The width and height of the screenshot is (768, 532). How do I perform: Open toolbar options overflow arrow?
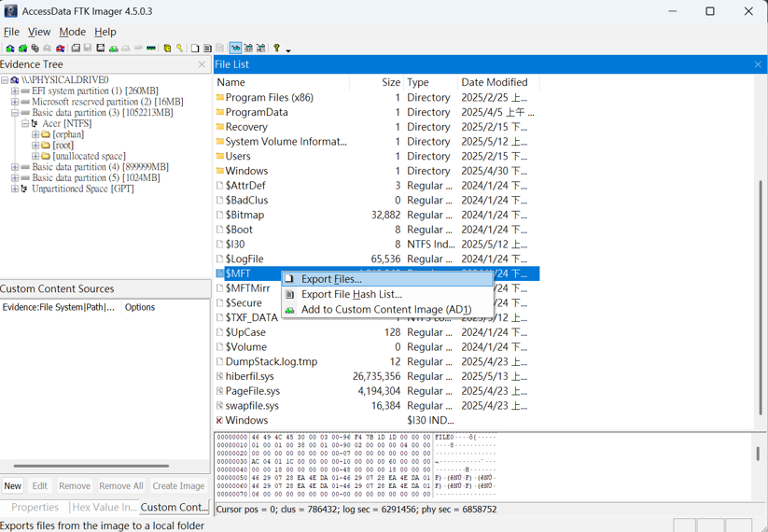click(x=288, y=50)
